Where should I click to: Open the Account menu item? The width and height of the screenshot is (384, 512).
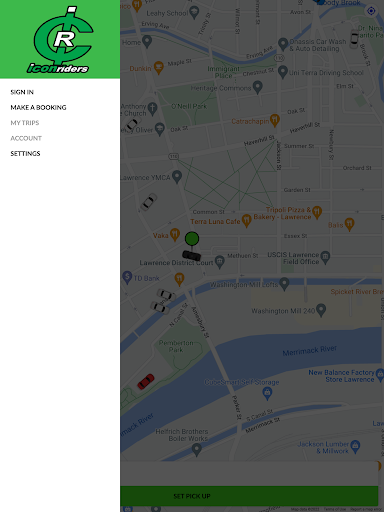click(26, 138)
